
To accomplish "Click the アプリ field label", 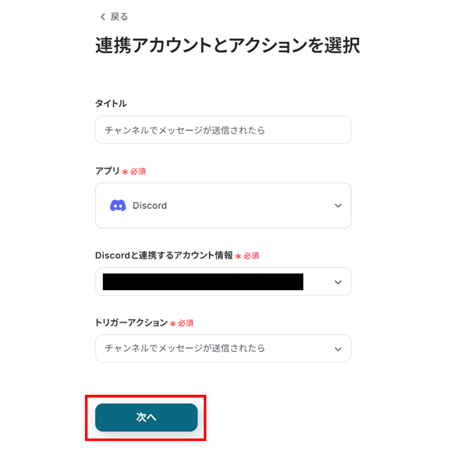I will coord(107,171).
